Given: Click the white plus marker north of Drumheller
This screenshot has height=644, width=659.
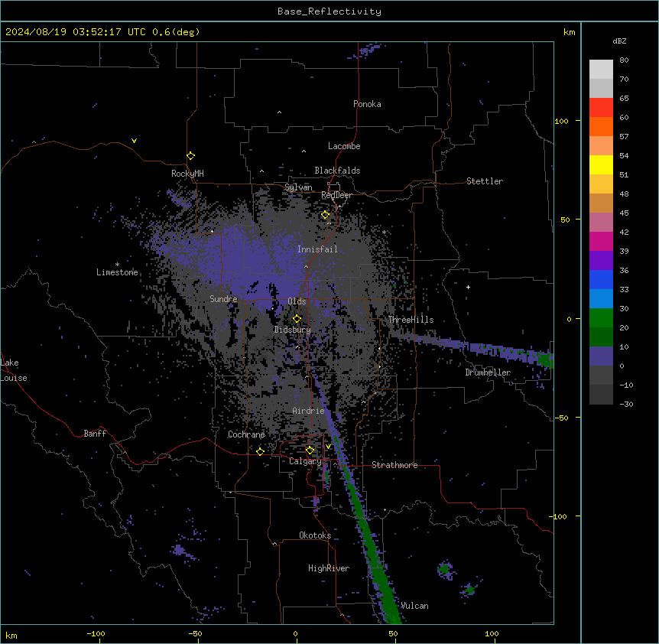Looking at the screenshot, I should (x=468, y=287).
